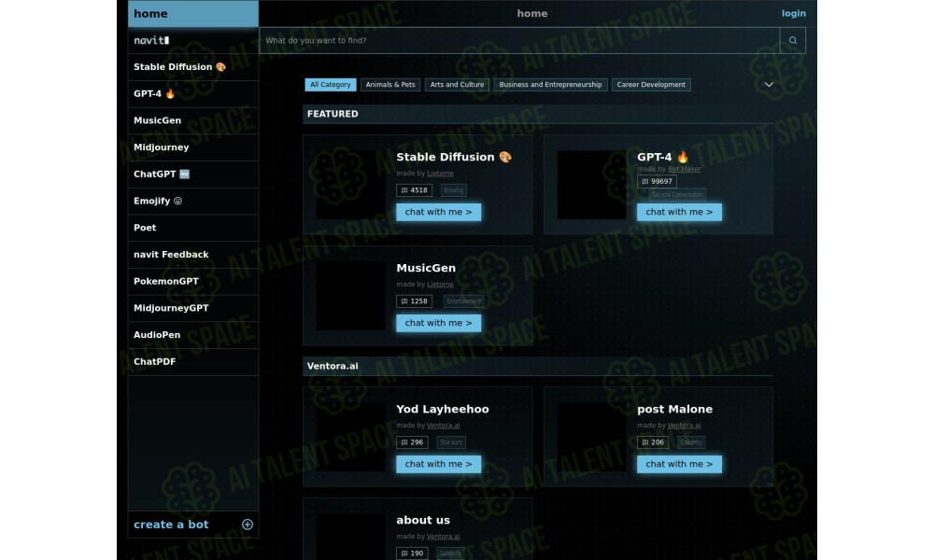Open navit Feedback in sidebar
934x560 pixels.
pyautogui.click(x=193, y=255)
